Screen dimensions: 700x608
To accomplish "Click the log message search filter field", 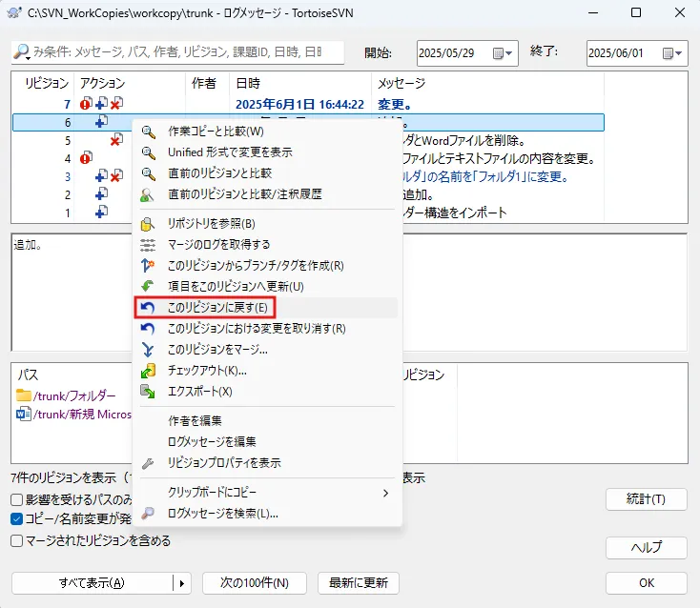I will click(177, 52).
